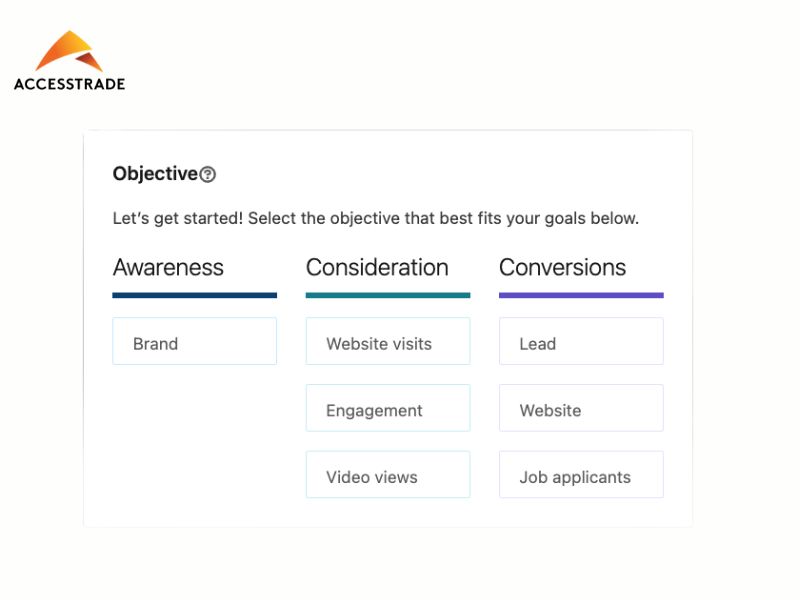Select the Job applicants objective
The height and width of the screenshot is (600, 800).
point(581,475)
